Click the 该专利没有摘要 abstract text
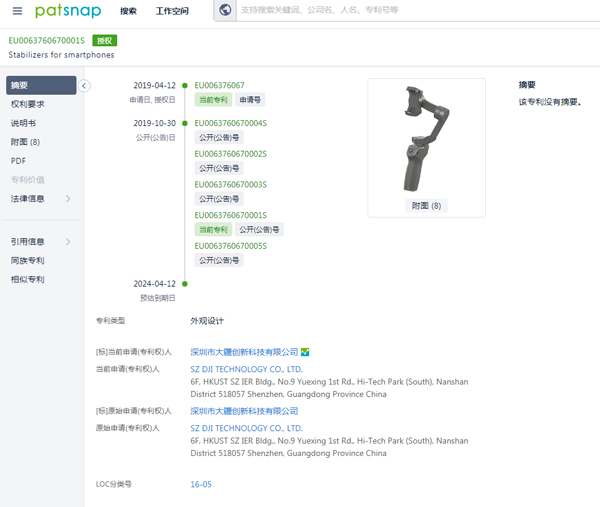 pos(550,102)
